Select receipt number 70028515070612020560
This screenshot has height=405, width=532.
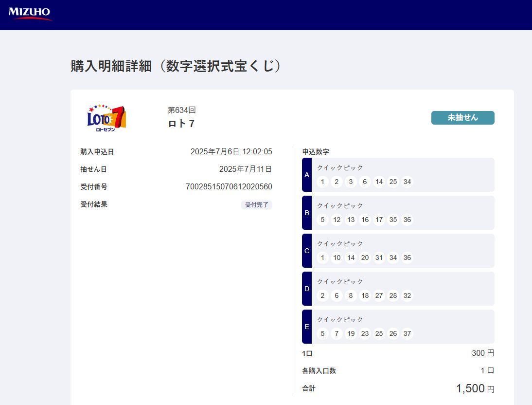click(x=229, y=186)
